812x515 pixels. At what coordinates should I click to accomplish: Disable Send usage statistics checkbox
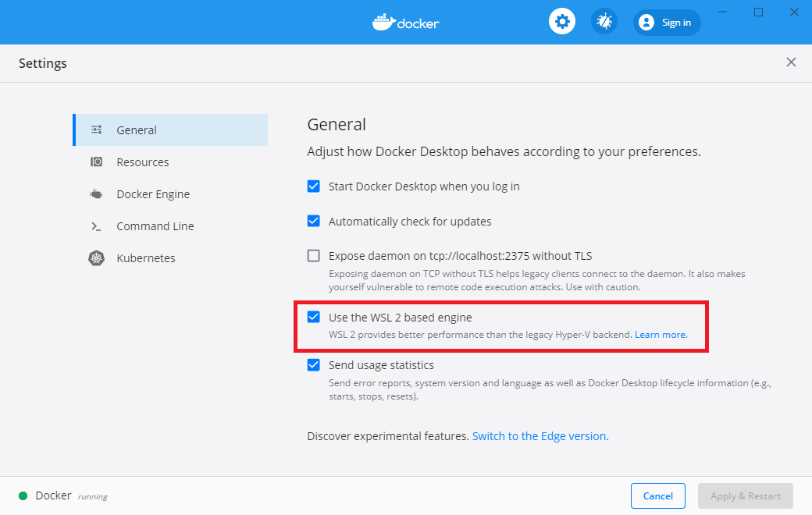click(313, 365)
